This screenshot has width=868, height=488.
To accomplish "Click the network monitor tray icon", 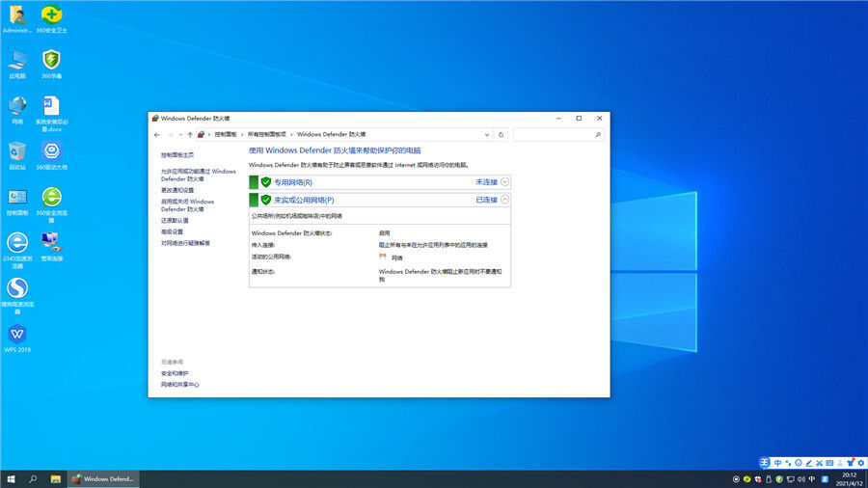I will [791, 479].
